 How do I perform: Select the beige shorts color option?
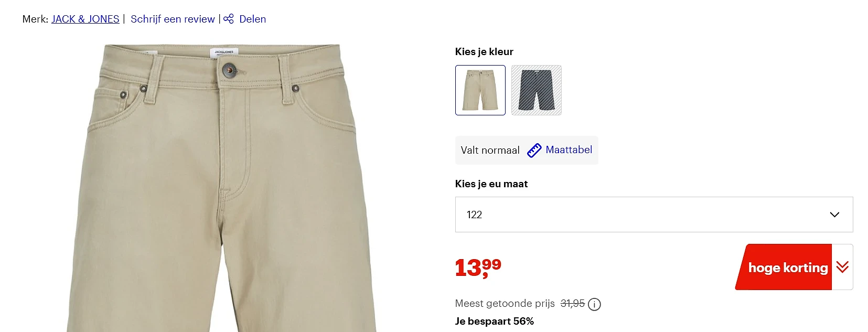pyautogui.click(x=480, y=90)
